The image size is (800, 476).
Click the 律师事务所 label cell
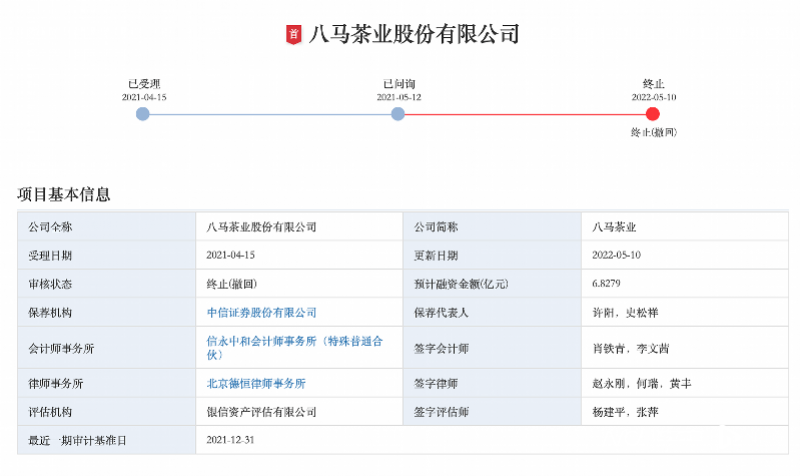pyautogui.click(x=107, y=383)
